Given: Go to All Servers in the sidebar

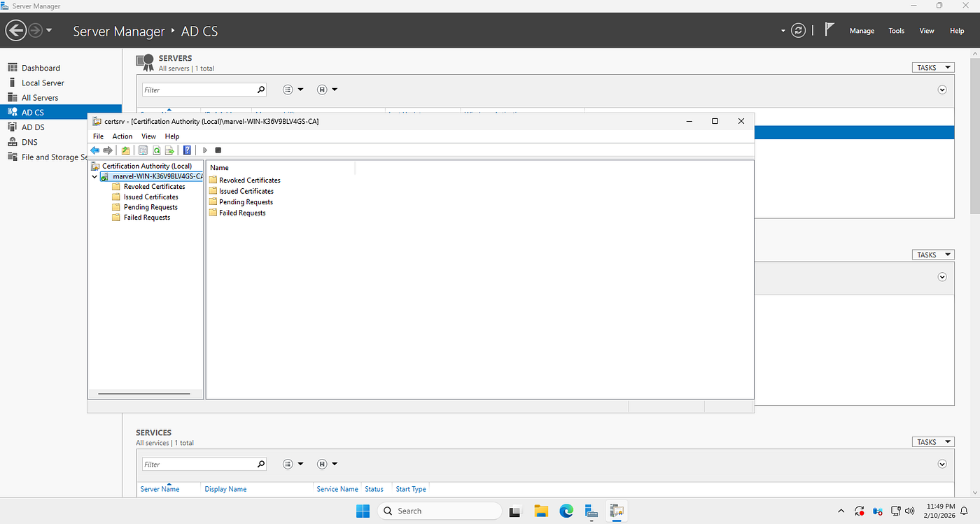Looking at the screenshot, I should click(40, 98).
